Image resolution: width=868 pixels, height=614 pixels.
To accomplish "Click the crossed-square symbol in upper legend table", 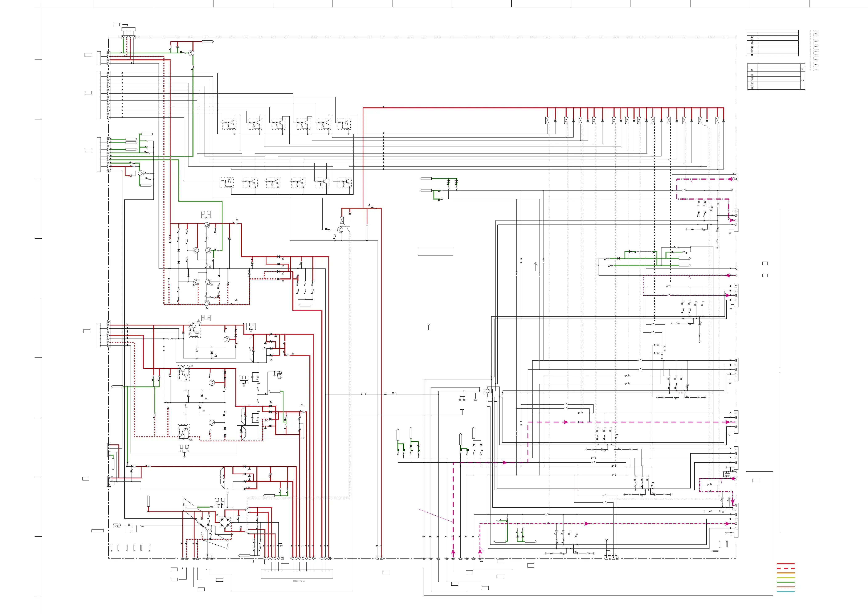I will [752, 45].
